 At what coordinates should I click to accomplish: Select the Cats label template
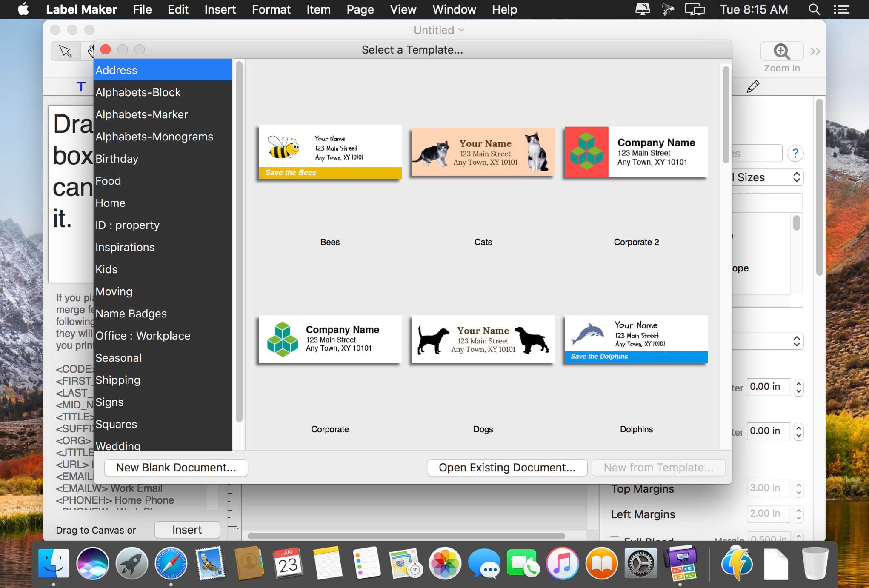click(483, 152)
